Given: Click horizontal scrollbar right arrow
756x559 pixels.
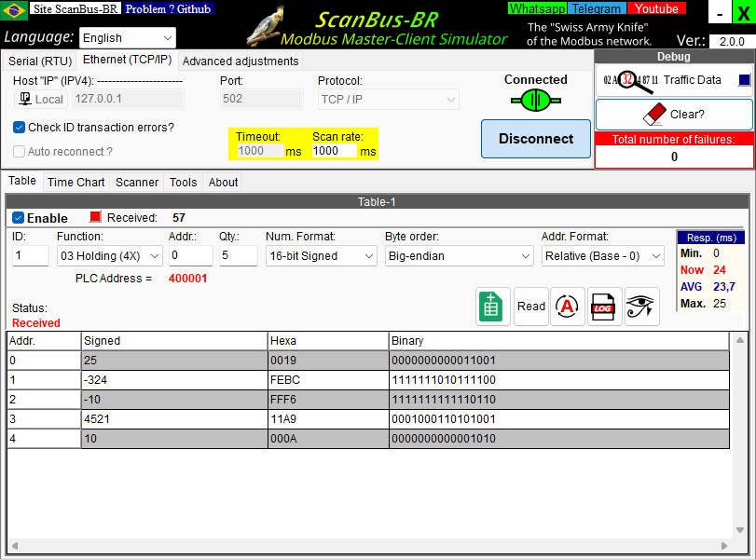Looking at the screenshot, I should pyautogui.click(x=723, y=546).
